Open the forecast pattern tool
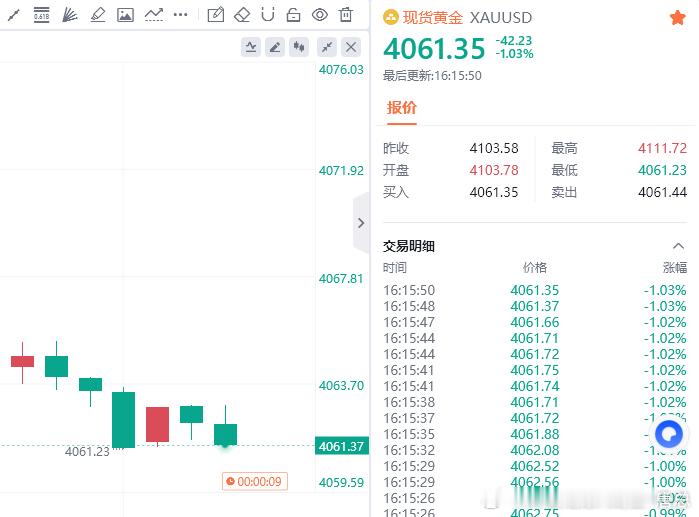699x517 pixels. (154, 15)
